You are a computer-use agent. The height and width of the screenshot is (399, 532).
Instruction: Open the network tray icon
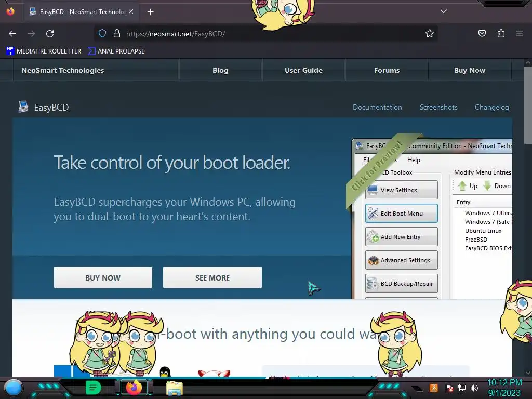[462, 388]
